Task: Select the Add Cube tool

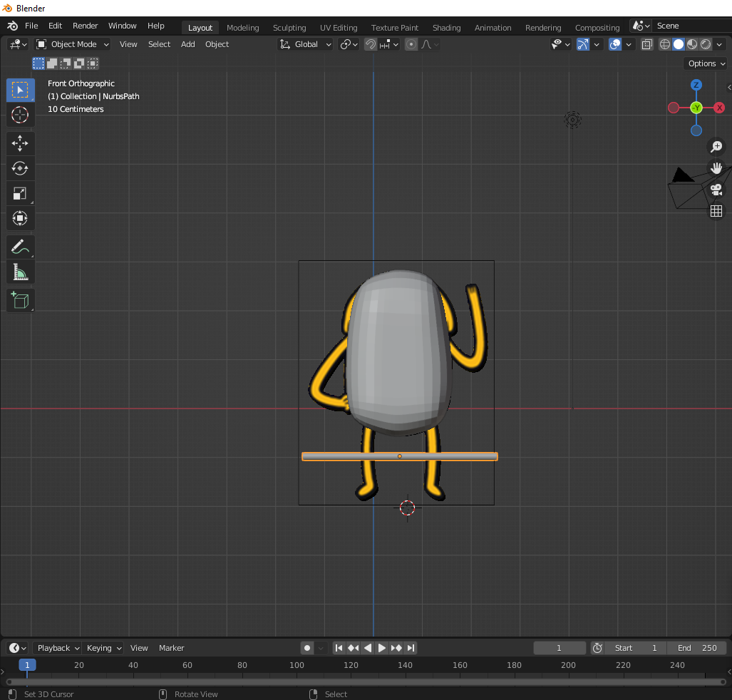Action: [x=20, y=300]
